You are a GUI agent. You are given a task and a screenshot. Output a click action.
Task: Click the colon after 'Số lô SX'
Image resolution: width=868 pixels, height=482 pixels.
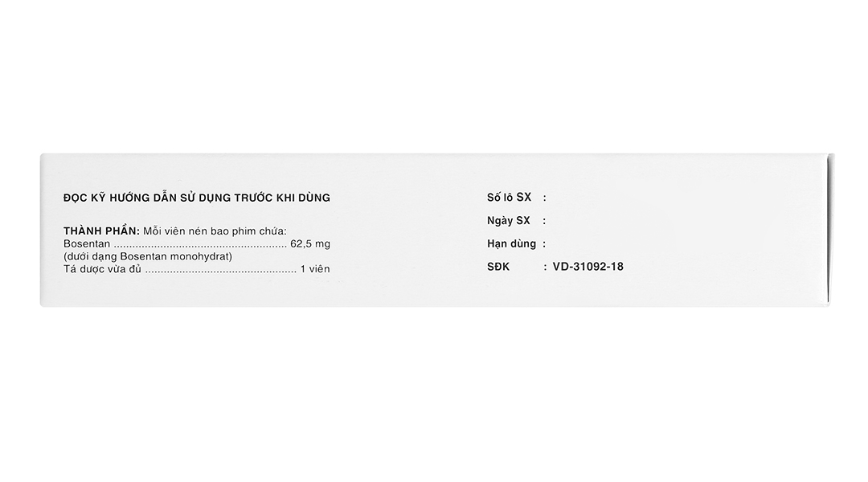coord(544,197)
